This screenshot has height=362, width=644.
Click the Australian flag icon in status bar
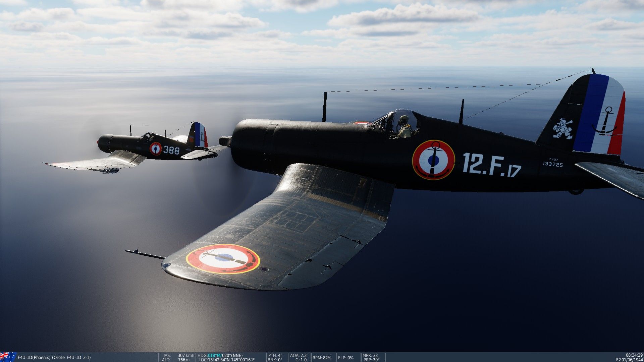point(8,357)
